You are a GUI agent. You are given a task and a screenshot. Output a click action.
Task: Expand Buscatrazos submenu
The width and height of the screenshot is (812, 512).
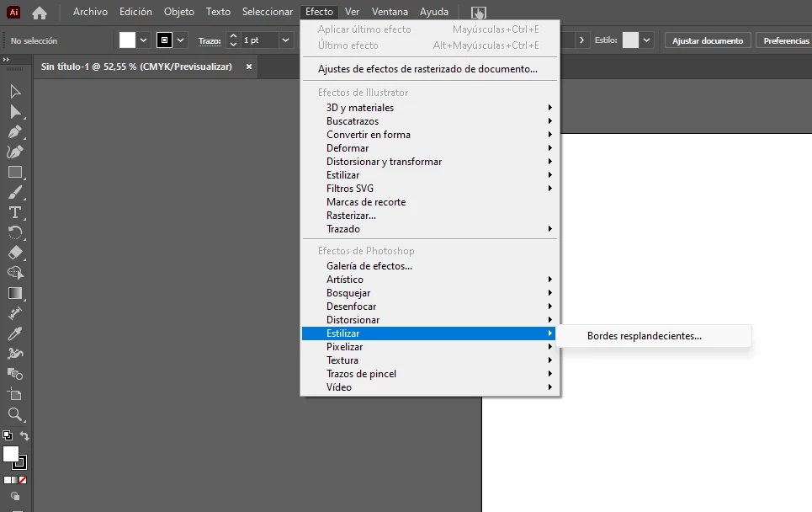point(431,120)
